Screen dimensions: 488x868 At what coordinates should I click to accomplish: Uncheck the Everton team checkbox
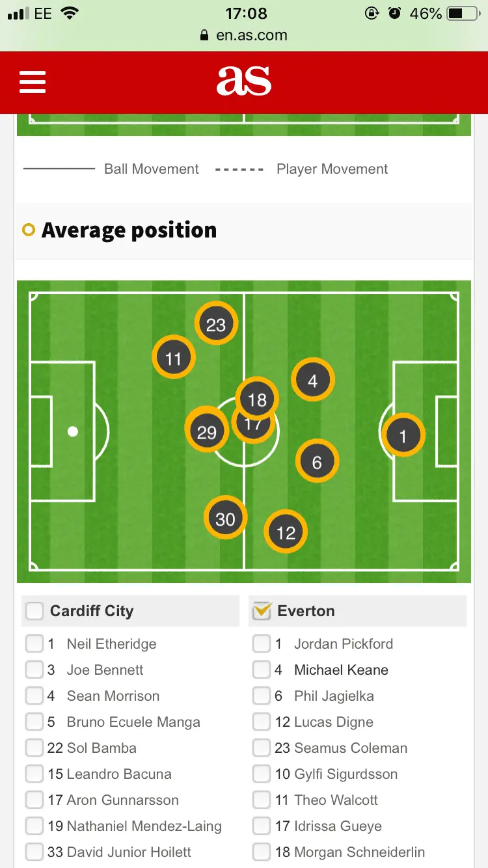pos(262,611)
